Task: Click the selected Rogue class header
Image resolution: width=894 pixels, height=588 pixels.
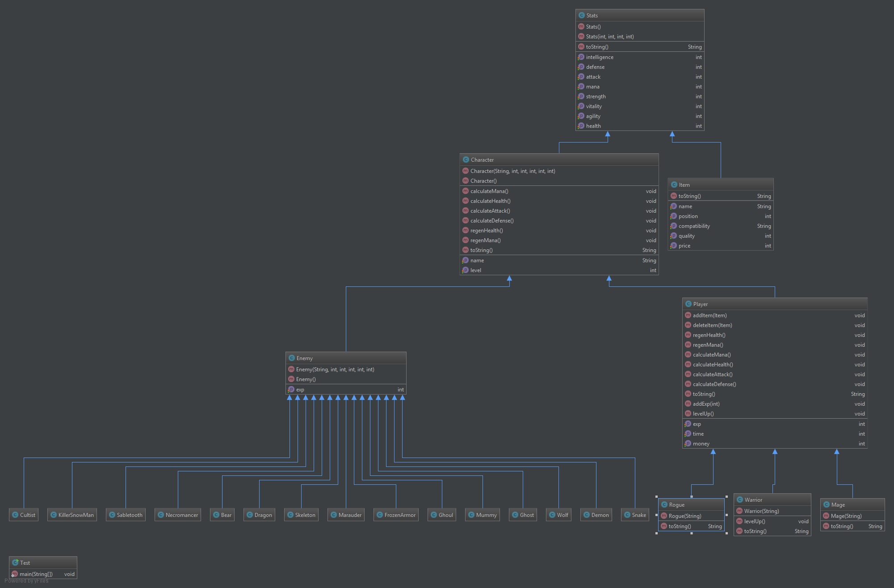Action: [691, 504]
